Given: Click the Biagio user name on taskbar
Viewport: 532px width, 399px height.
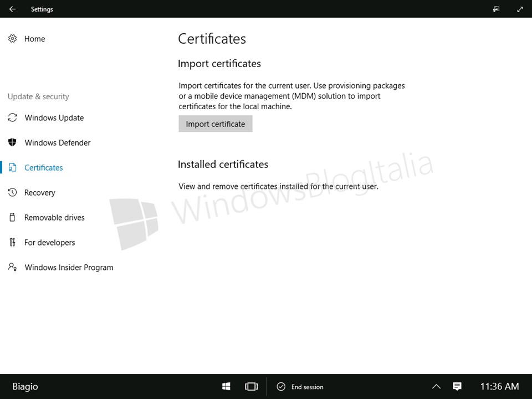Looking at the screenshot, I should (x=25, y=386).
